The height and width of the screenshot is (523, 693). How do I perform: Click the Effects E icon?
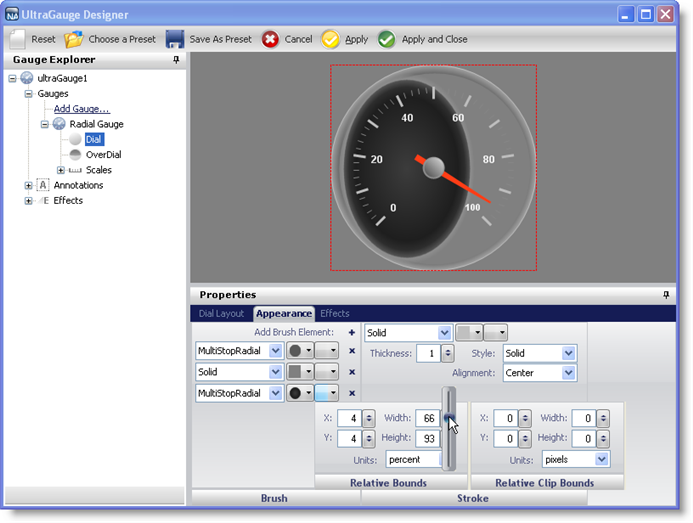43,201
